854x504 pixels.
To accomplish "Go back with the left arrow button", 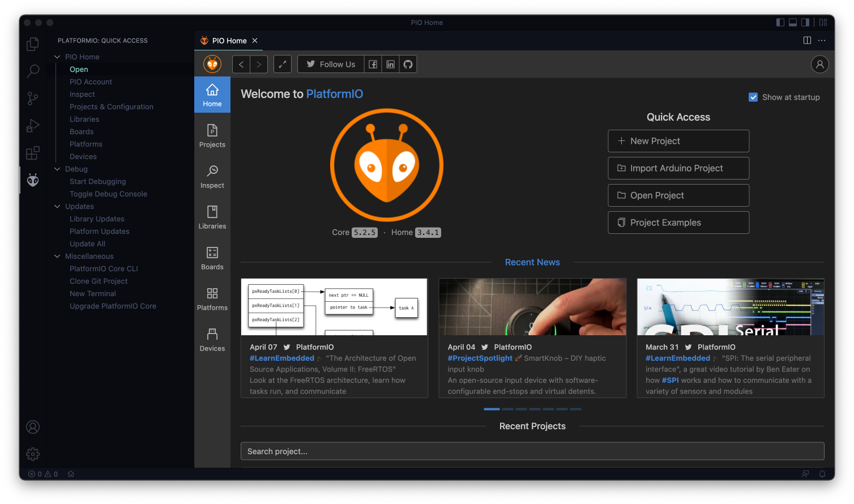I will (241, 64).
